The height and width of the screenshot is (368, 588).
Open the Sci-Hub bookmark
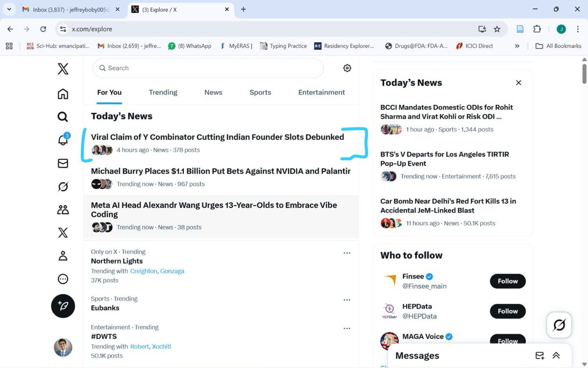coord(58,46)
